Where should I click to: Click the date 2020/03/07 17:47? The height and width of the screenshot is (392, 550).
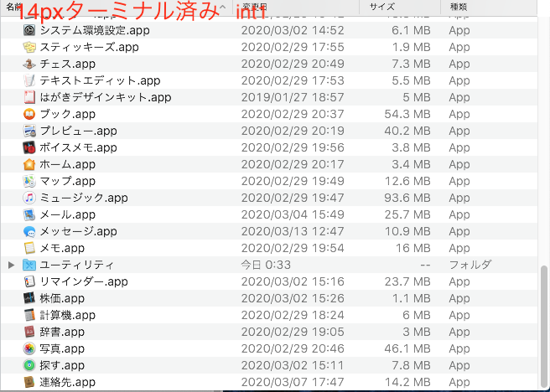tap(293, 382)
